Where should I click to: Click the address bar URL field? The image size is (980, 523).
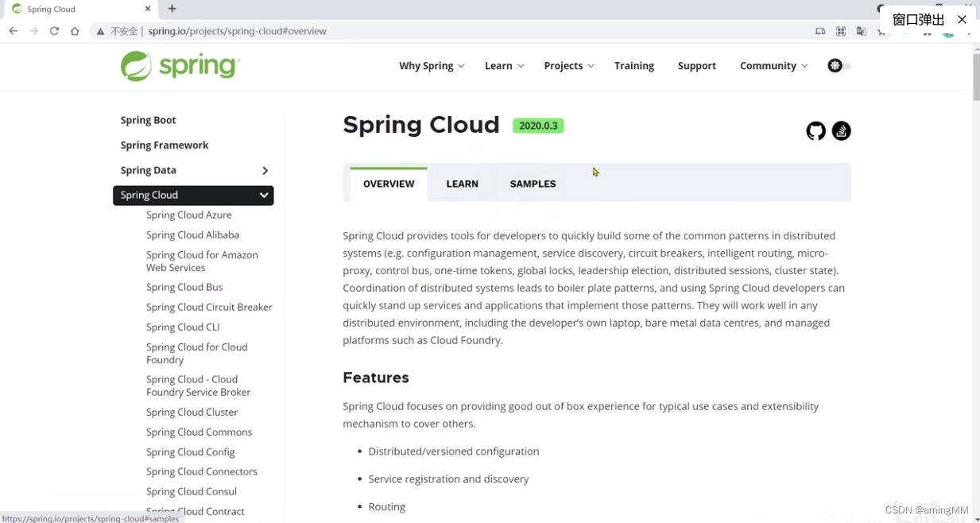tap(397, 31)
